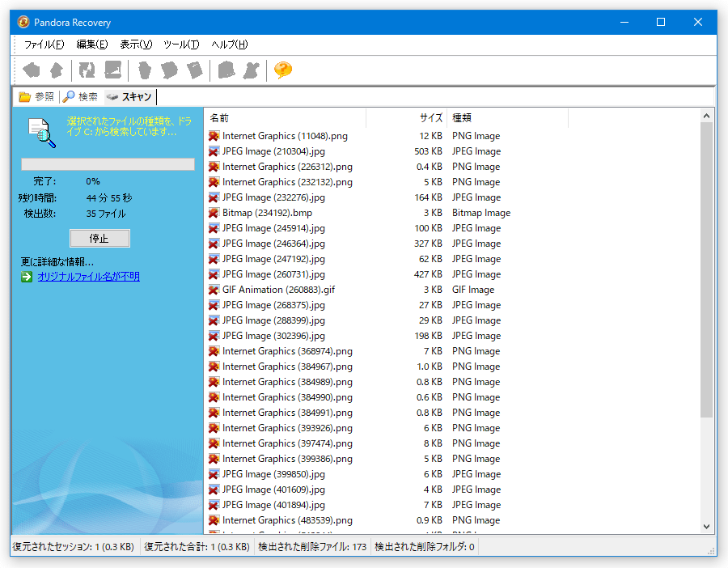Select the file name Internet Graphics (384991).png
This screenshot has width=728, height=568.
click(x=287, y=413)
